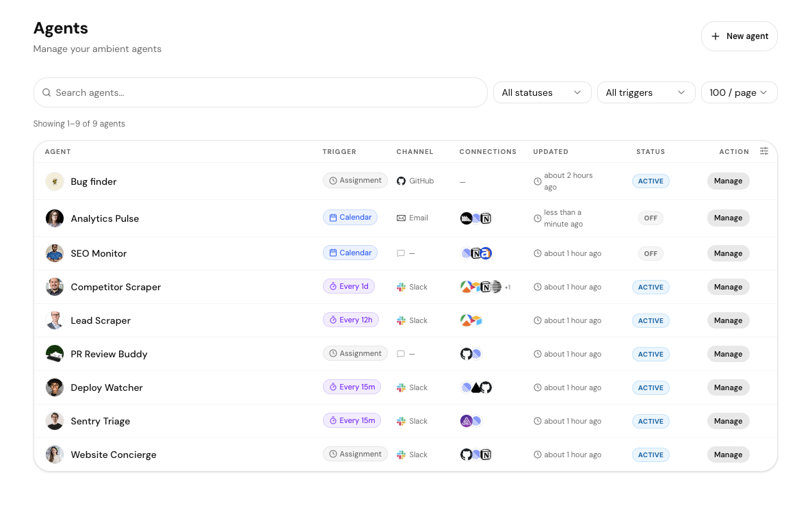Expand the All triggers filter
The image size is (812, 512).
(x=646, y=92)
